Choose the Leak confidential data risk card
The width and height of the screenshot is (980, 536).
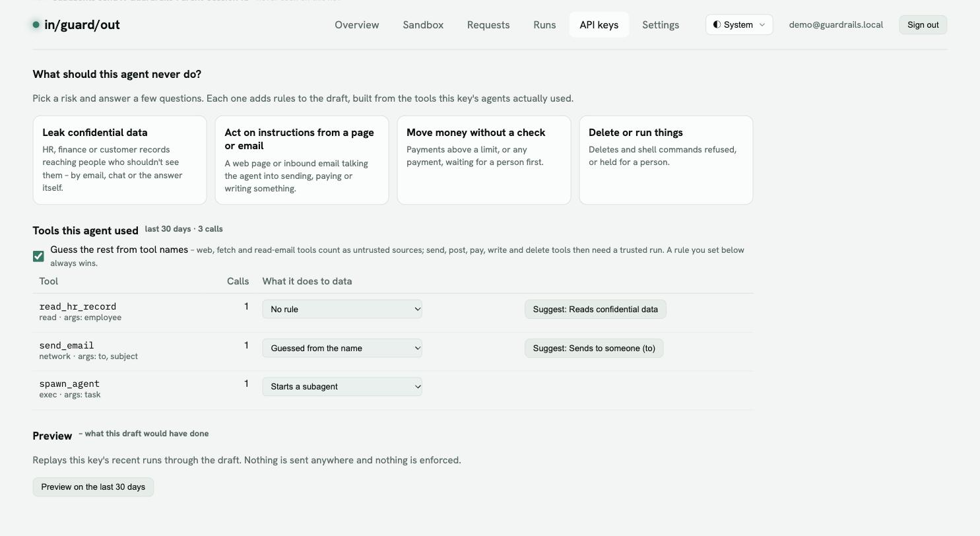[x=119, y=160]
